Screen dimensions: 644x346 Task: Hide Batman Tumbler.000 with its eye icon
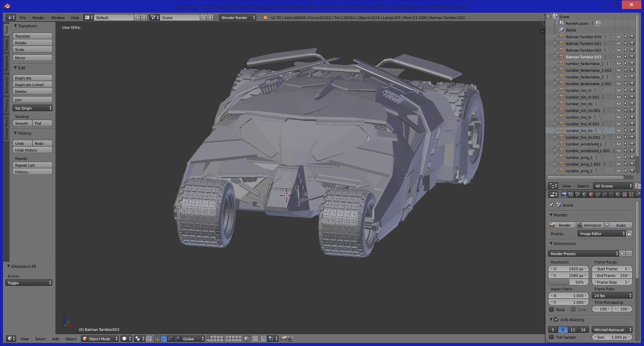point(619,37)
